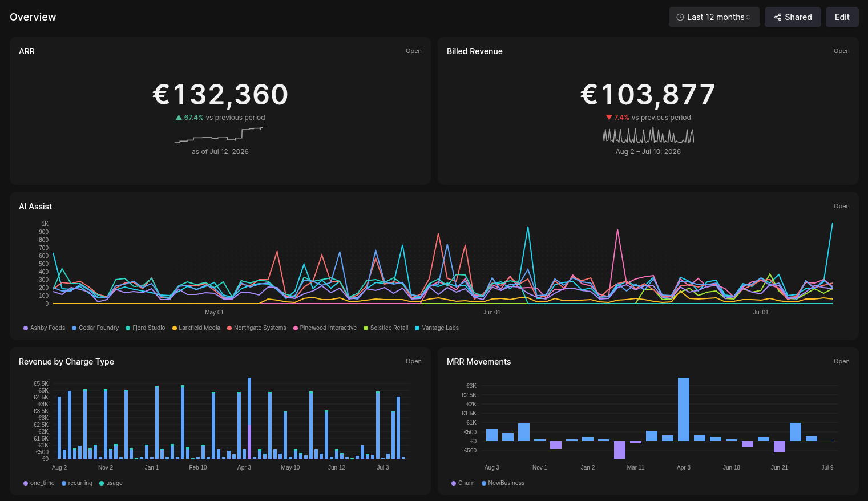The height and width of the screenshot is (501, 868).
Task: Toggle Northgate Systems series in legend
Action: (x=257, y=328)
